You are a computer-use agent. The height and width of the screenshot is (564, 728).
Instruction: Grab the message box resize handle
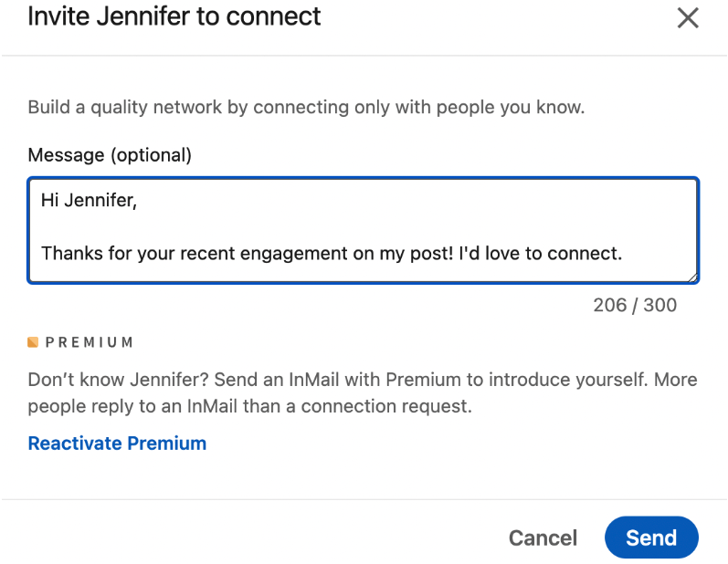point(693,277)
